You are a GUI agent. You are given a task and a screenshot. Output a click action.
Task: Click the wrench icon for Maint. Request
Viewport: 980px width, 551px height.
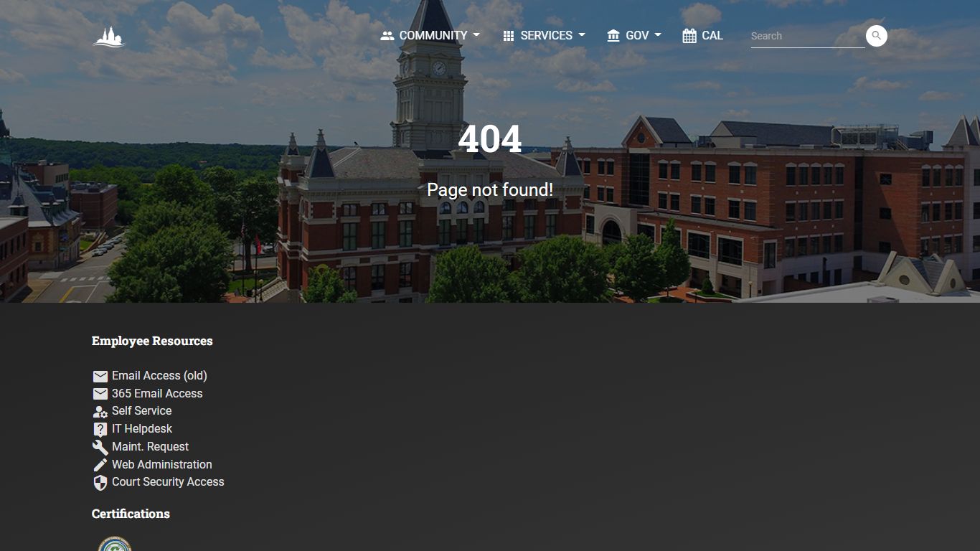[x=100, y=447]
